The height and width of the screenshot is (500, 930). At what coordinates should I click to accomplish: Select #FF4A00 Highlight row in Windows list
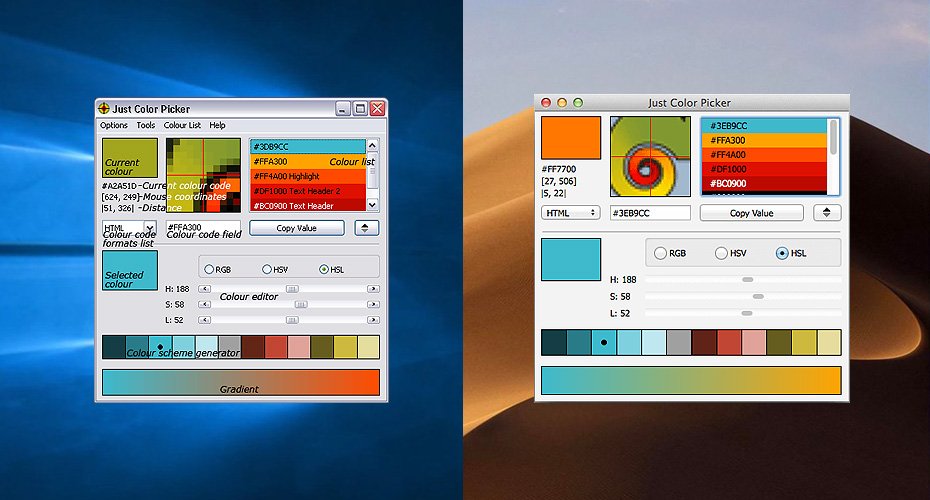(308, 176)
